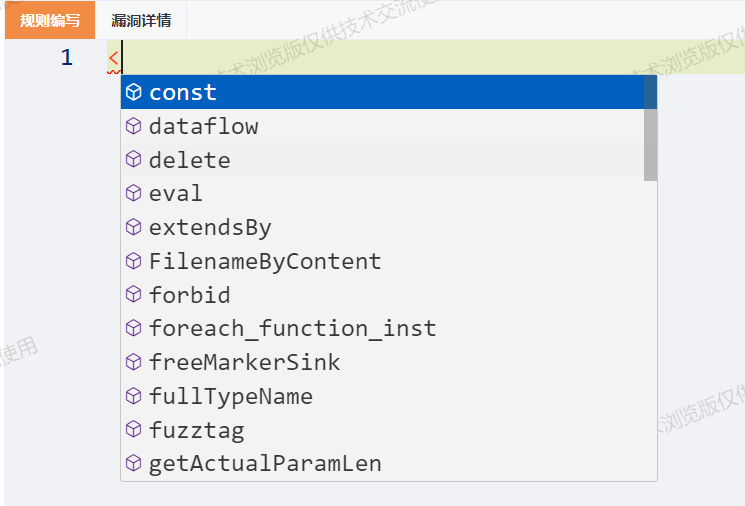Switch to the 漏洞详情 tab
The image size is (745, 506).
(x=141, y=20)
